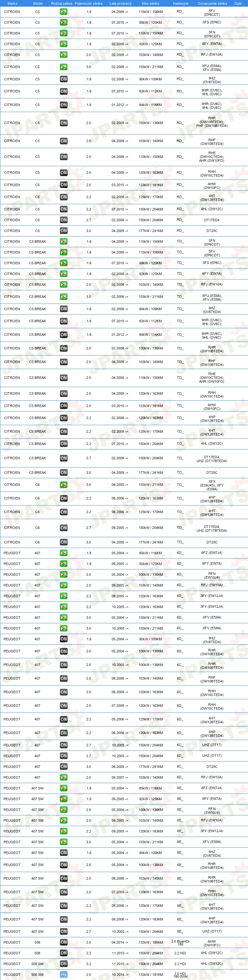Click 'PEUGEOT' cell in 508 AHW row
Viewport: 248px width, 980px height.
click(x=12, y=942)
